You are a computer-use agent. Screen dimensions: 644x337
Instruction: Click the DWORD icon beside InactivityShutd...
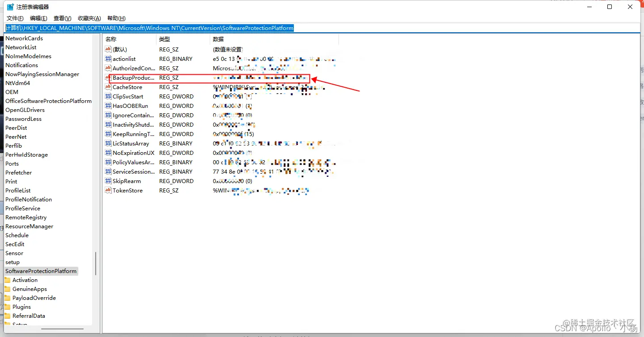coord(108,124)
